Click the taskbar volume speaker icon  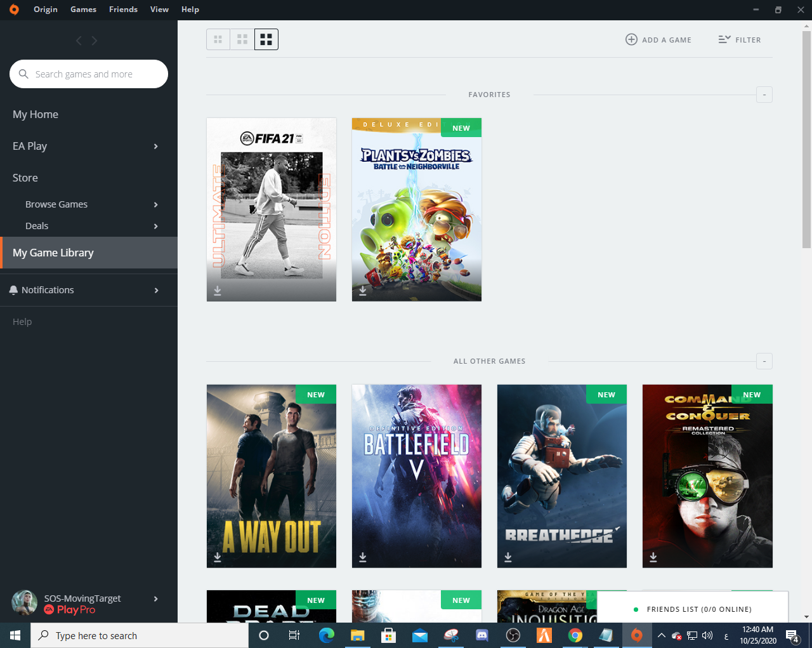(x=707, y=635)
